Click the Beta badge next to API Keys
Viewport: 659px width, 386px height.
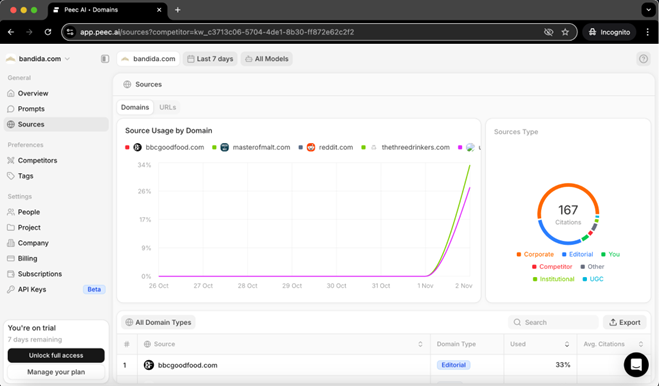tap(94, 290)
